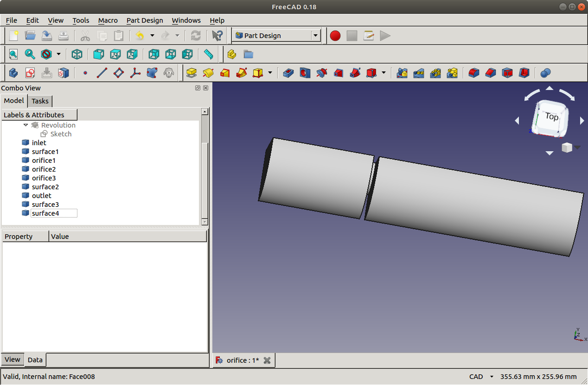Open the Undo history dropdown arrow
This screenshot has height=385, width=588.
(x=152, y=36)
